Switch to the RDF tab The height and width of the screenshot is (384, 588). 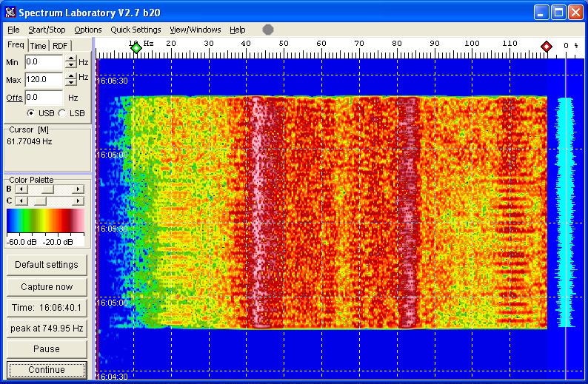pyautogui.click(x=60, y=46)
